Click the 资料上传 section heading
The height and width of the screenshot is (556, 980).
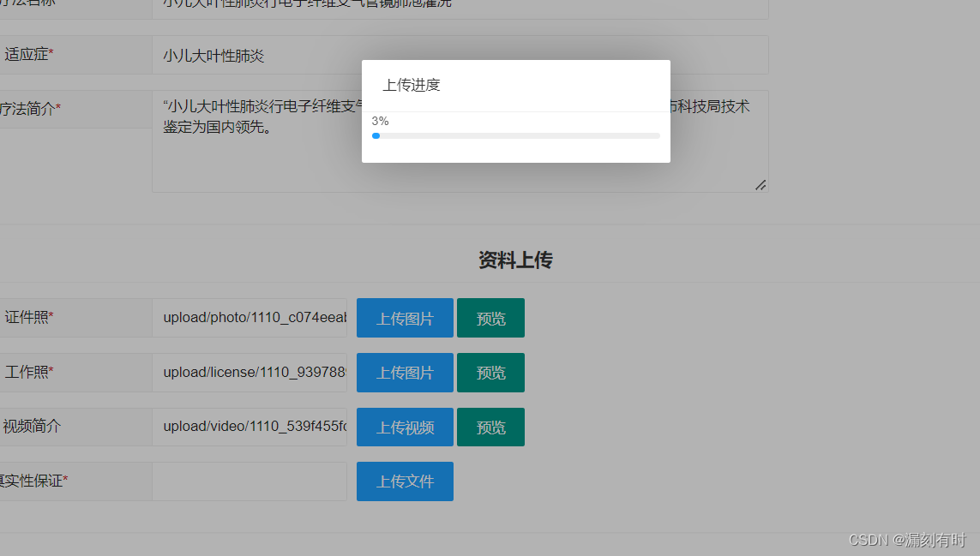tap(514, 260)
